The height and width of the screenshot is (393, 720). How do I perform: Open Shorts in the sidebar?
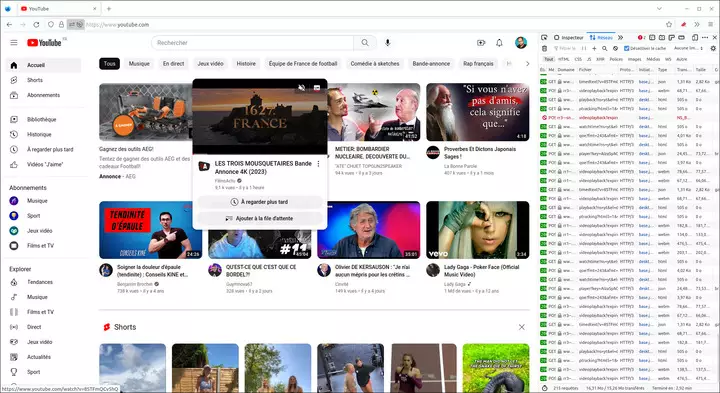[35, 80]
